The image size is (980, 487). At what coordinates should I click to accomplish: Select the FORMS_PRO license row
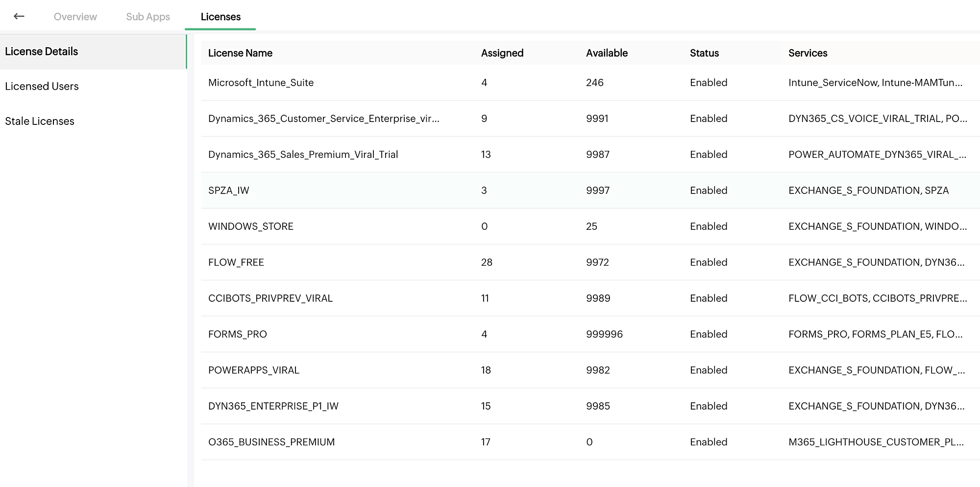[x=238, y=334]
